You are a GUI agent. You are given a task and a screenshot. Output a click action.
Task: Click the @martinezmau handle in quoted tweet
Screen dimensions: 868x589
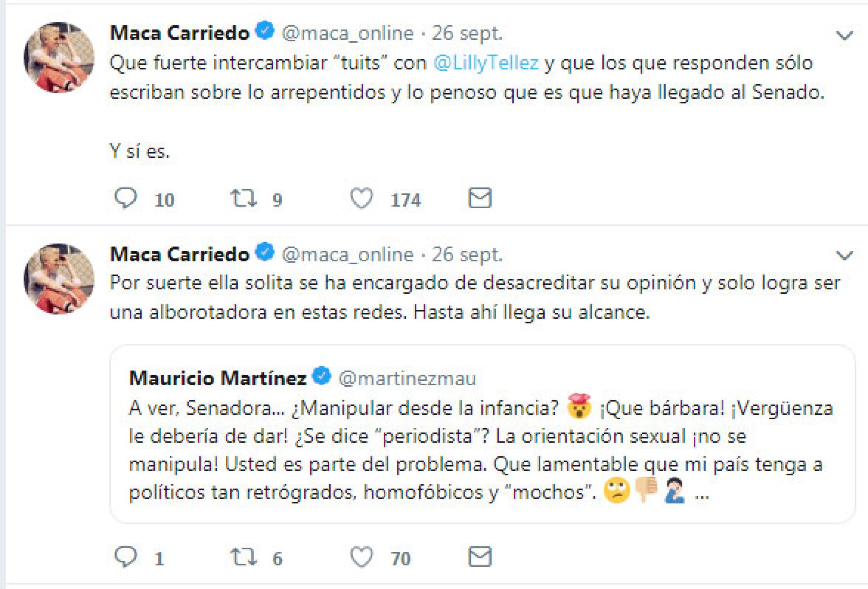tap(407, 379)
